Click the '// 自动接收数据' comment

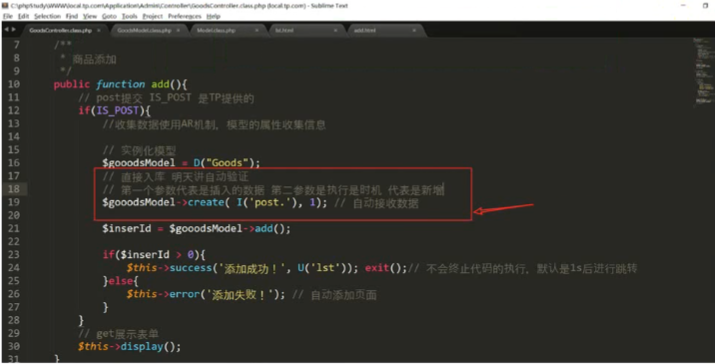[376, 203]
